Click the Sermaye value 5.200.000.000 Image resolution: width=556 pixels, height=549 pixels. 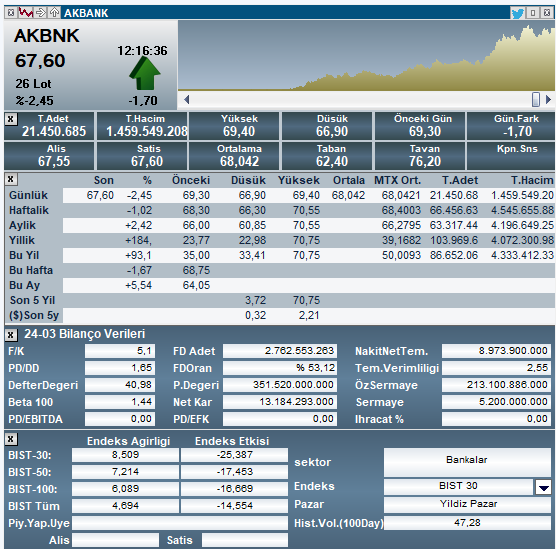[496, 402]
